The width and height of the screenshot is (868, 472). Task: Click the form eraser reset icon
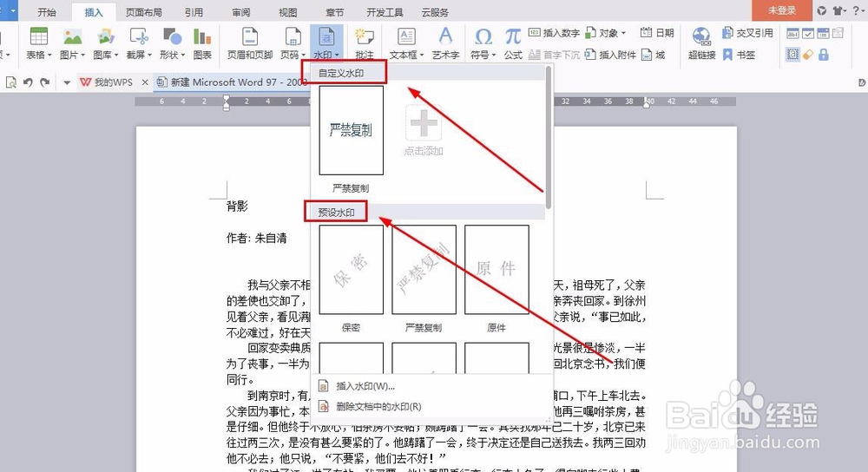tap(808, 54)
